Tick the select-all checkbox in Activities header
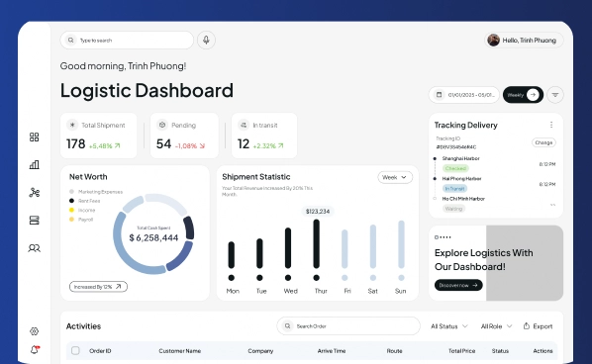This screenshot has width=592, height=364. point(75,351)
